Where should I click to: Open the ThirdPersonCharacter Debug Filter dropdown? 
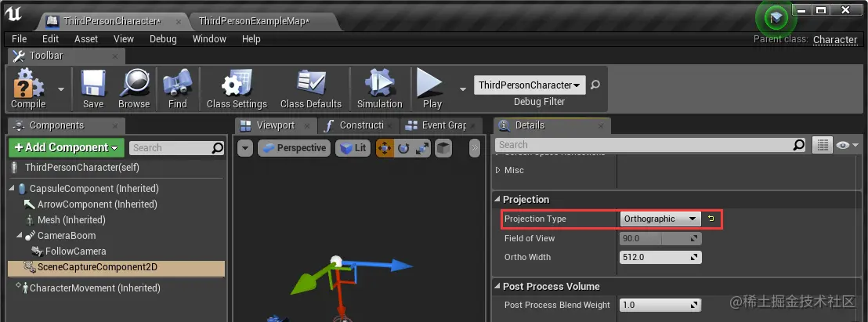coord(530,85)
